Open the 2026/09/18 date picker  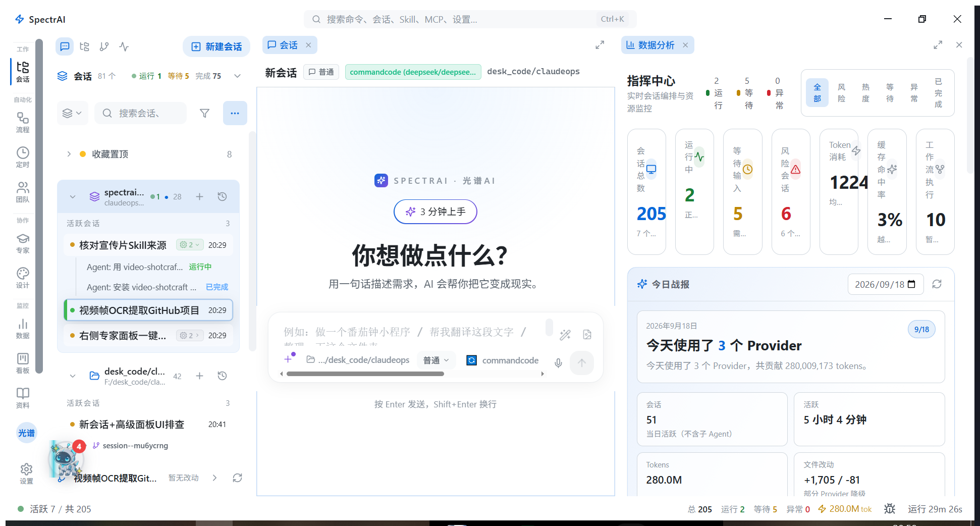[885, 284]
